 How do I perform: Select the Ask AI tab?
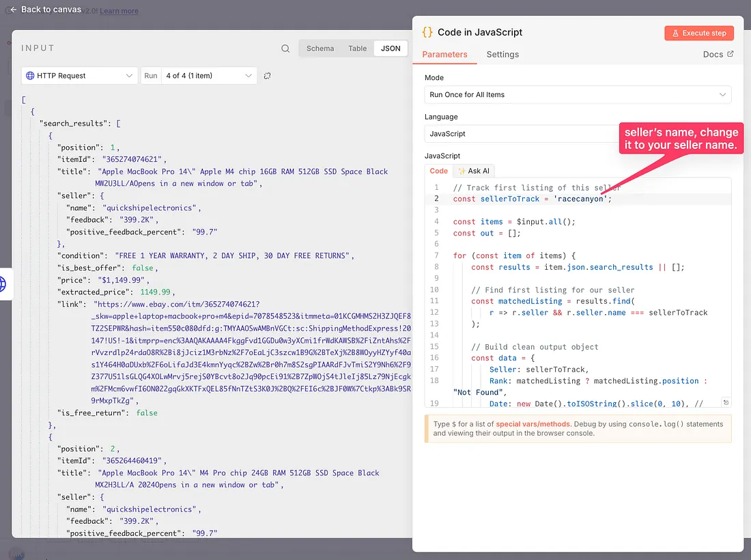point(474,171)
